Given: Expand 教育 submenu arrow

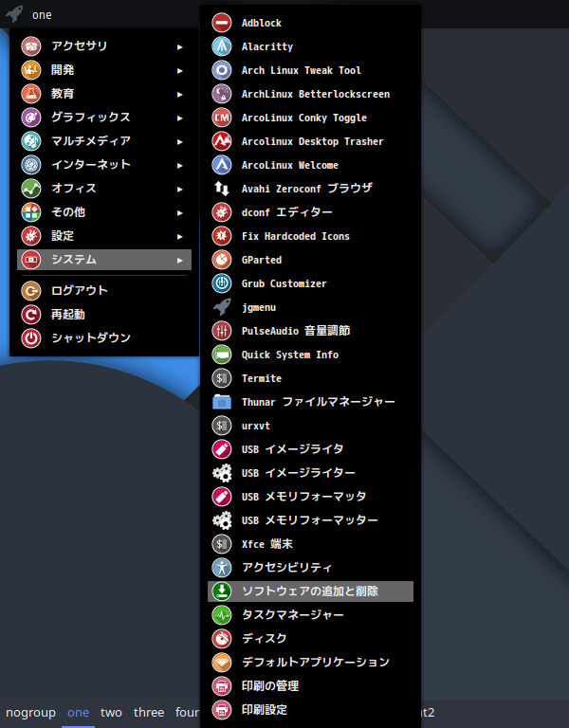Looking at the screenshot, I should click(180, 94).
